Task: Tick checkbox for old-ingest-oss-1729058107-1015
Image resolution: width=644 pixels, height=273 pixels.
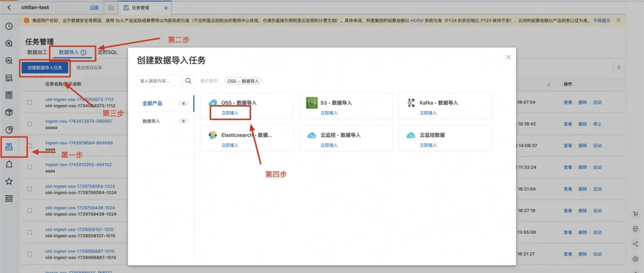Action: point(30,232)
